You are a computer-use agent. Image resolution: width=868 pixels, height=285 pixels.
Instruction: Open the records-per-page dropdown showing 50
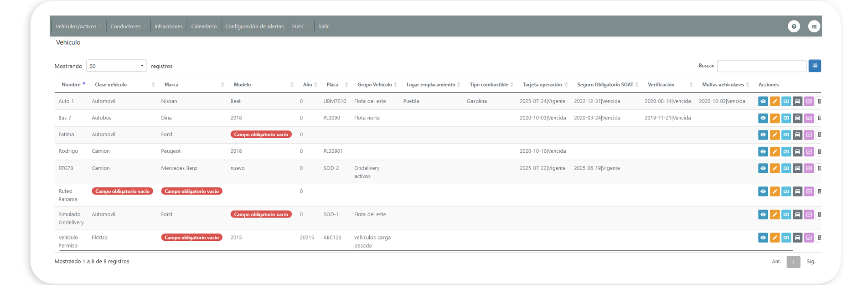tap(116, 66)
